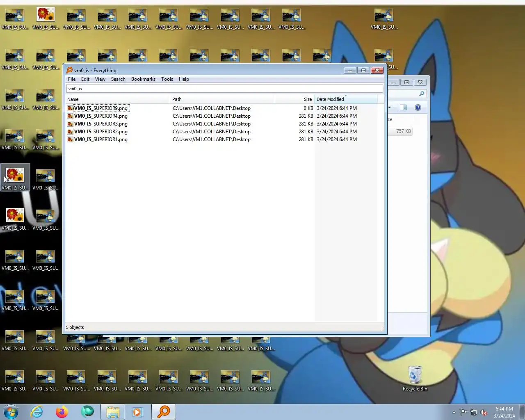Sort results by the Path column header
This screenshot has width=525, height=420.
pos(222,99)
